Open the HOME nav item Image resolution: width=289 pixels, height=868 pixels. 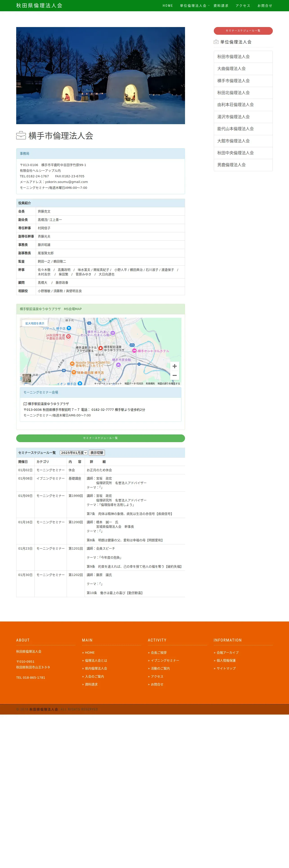[167, 6]
